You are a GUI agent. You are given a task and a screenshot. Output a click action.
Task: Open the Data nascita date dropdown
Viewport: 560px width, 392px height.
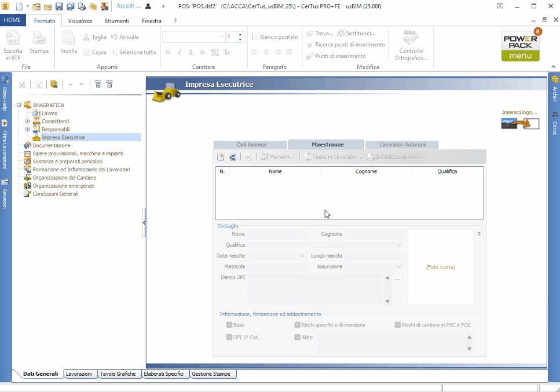302,256
